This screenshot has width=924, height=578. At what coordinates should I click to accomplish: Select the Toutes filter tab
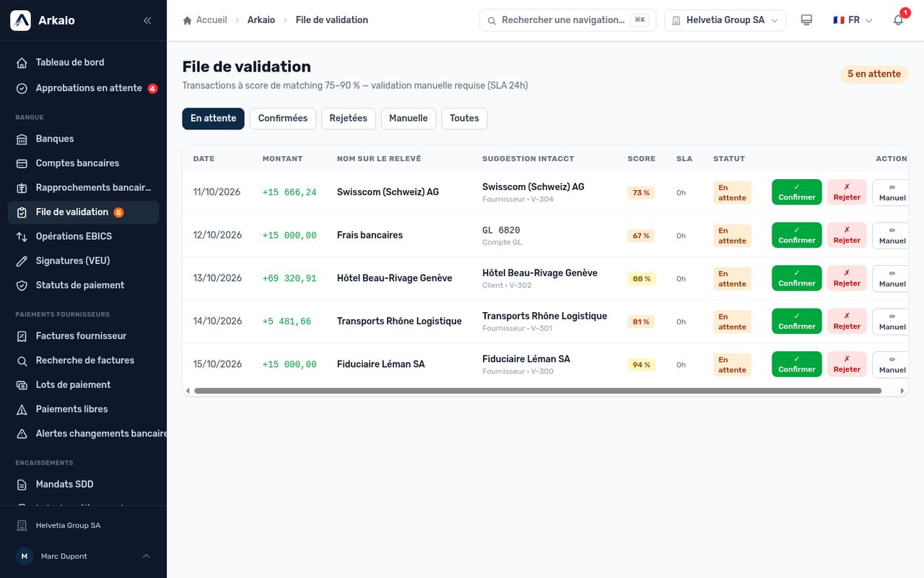tap(464, 118)
